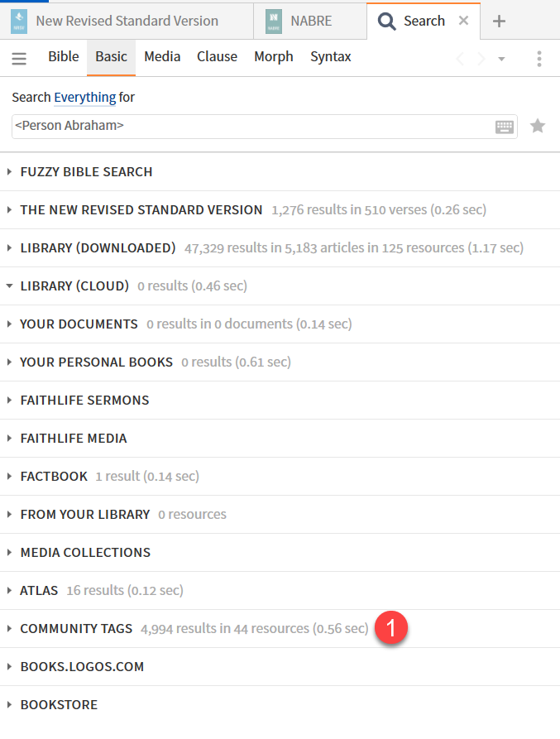Select the Syntax search type

331,56
